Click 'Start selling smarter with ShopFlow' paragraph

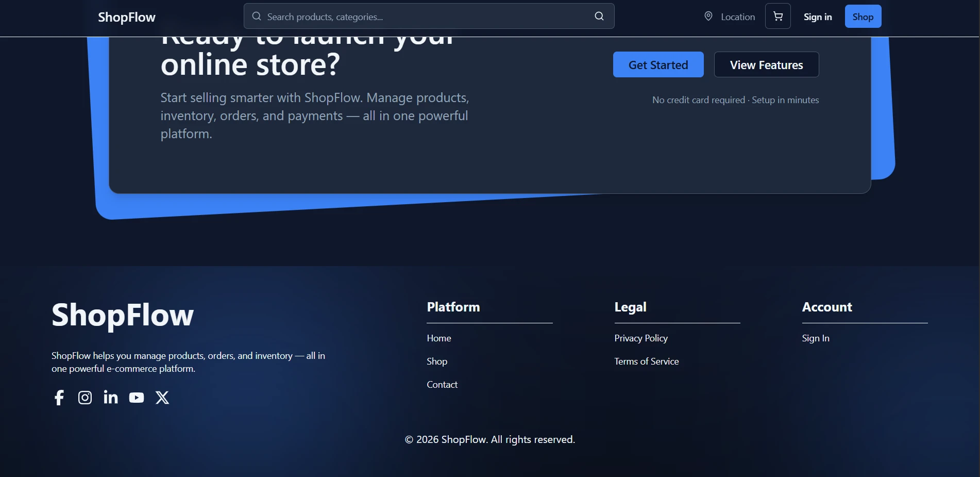pos(315,116)
